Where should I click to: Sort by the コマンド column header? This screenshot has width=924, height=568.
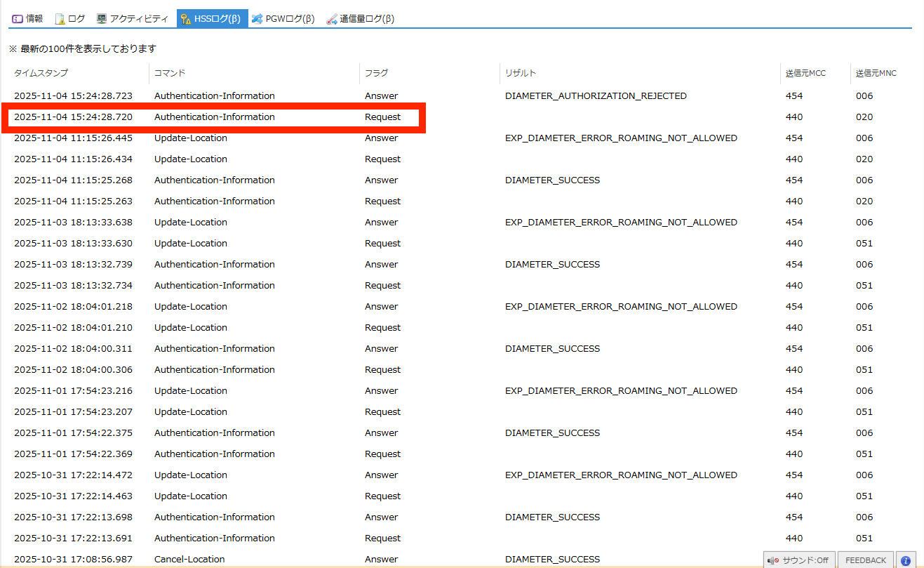click(x=170, y=73)
